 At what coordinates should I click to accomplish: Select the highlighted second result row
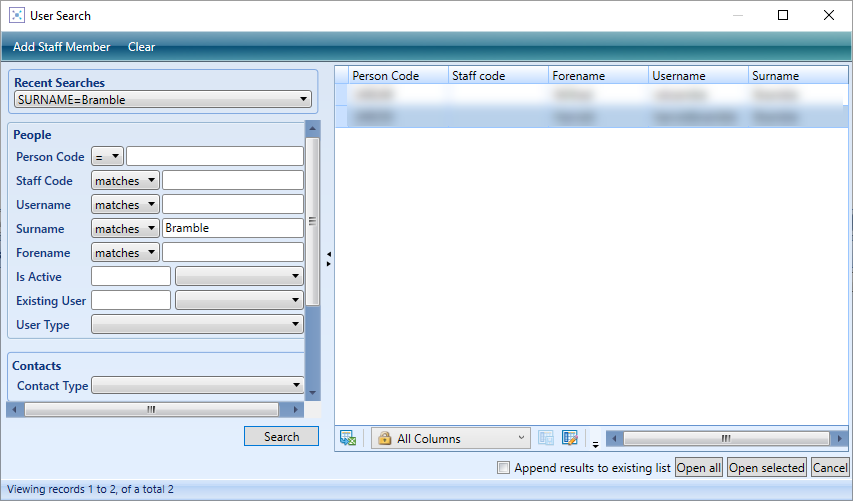591,117
